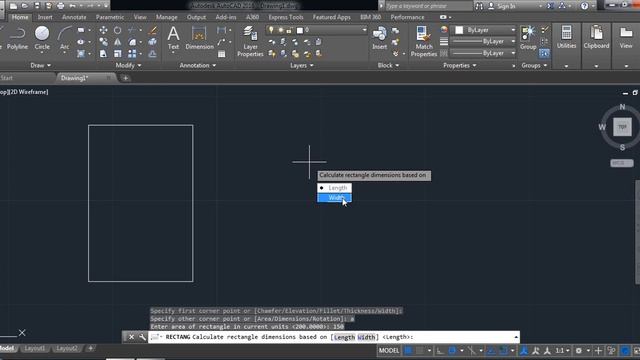
Task: Toggle object snap in status bar
Action: [x=504, y=350]
